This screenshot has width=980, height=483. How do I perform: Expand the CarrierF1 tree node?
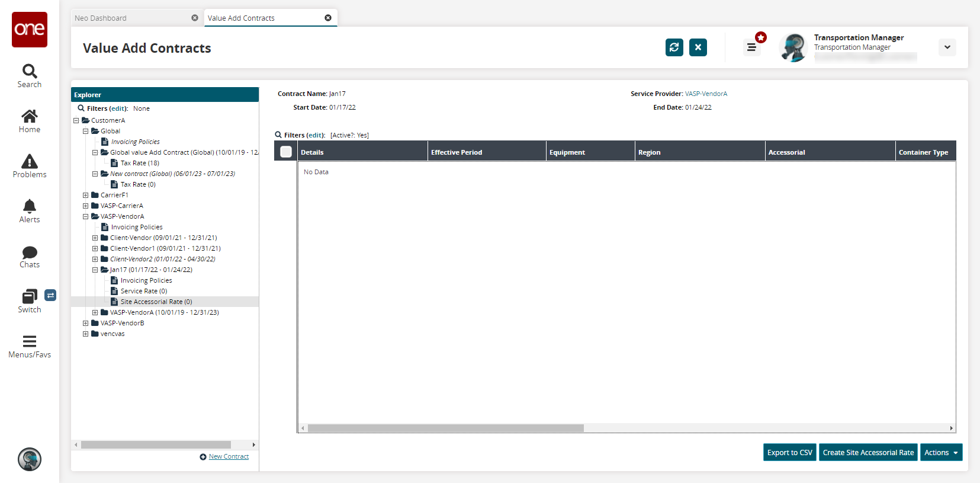[x=85, y=195]
